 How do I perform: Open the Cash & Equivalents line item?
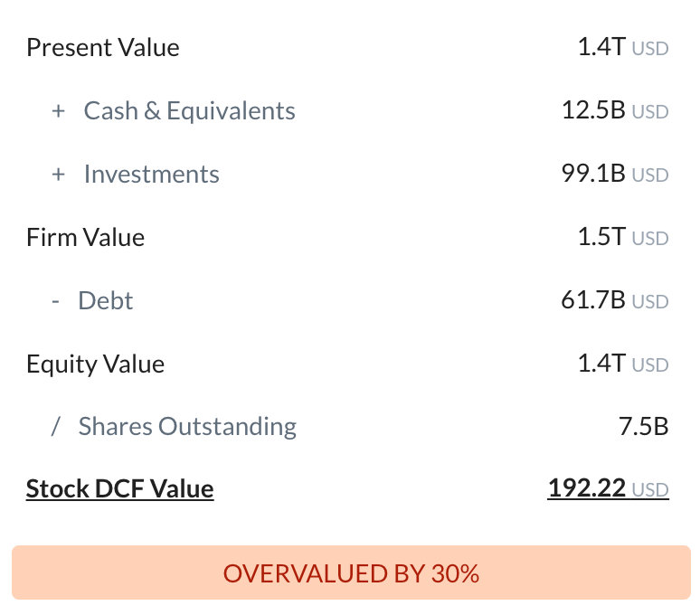[189, 111]
